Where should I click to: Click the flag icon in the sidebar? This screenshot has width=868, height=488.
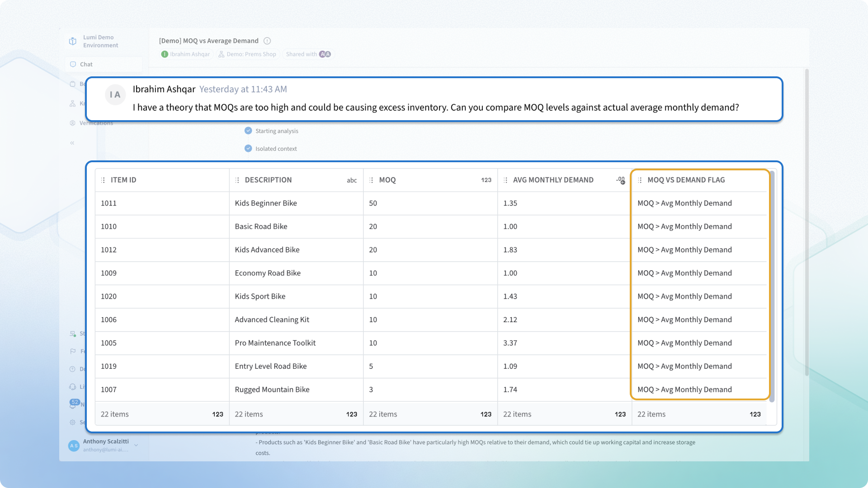pyautogui.click(x=72, y=351)
